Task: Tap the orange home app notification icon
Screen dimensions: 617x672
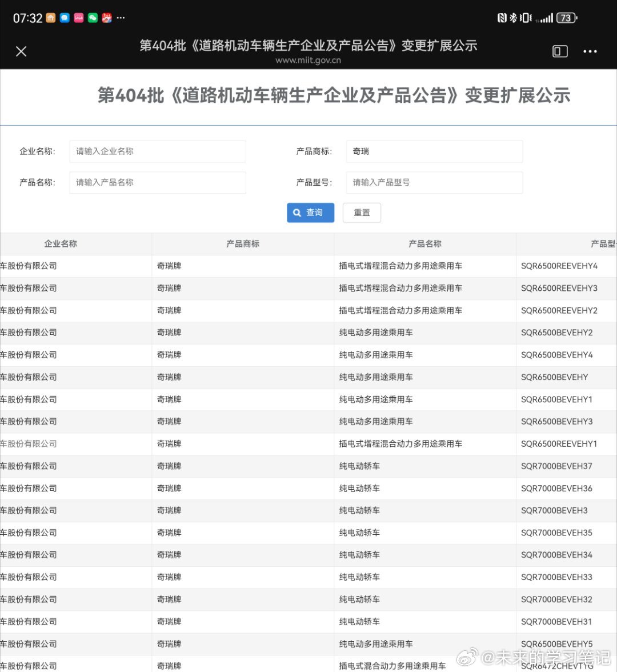Action: (x=50, y=18)
